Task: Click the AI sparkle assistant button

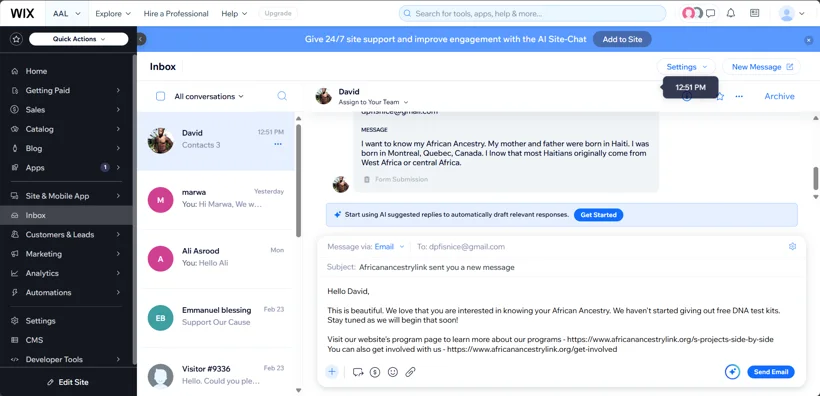Action: click(732, 372)
